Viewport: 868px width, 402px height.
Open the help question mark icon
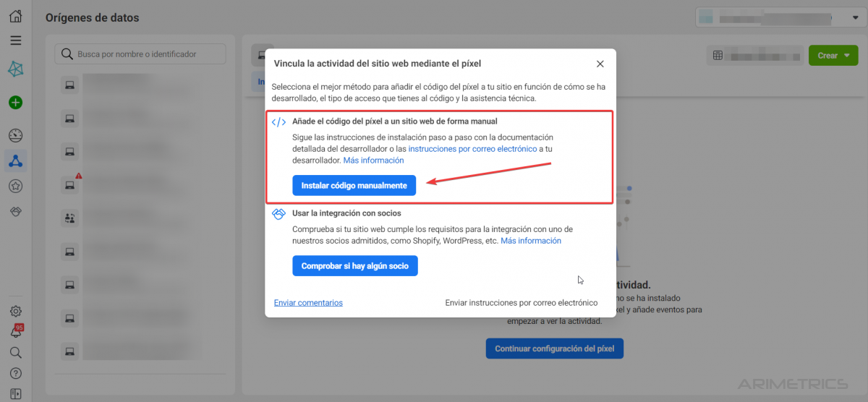tap(15, 374)
